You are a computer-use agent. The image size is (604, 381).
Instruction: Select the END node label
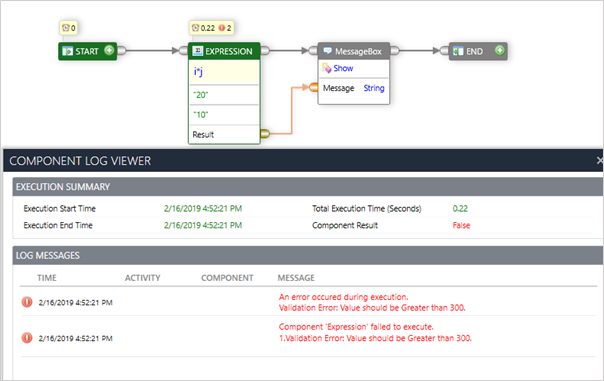click(x=474, y=51)
